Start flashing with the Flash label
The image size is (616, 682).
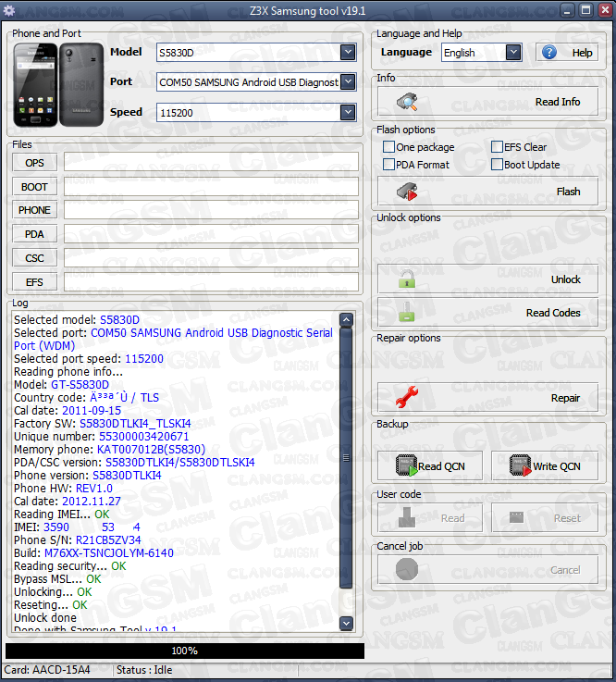[x=568, y=192]
